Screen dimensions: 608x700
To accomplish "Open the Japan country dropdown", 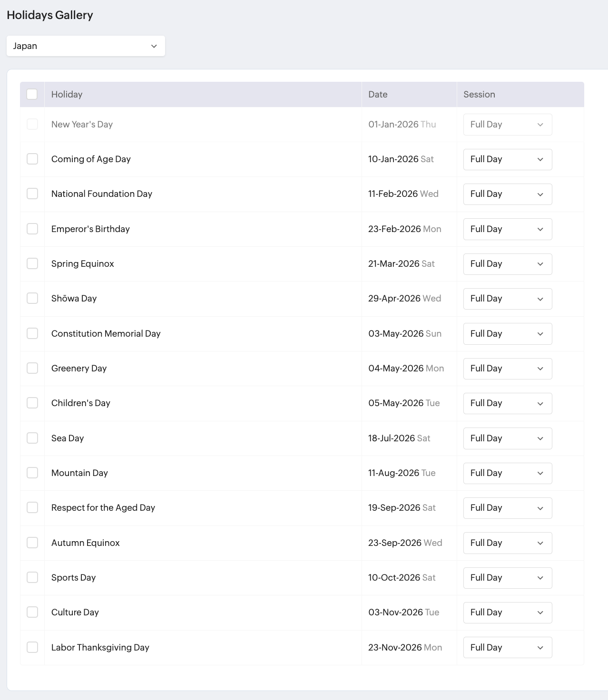I will click(x=86, y=46).
